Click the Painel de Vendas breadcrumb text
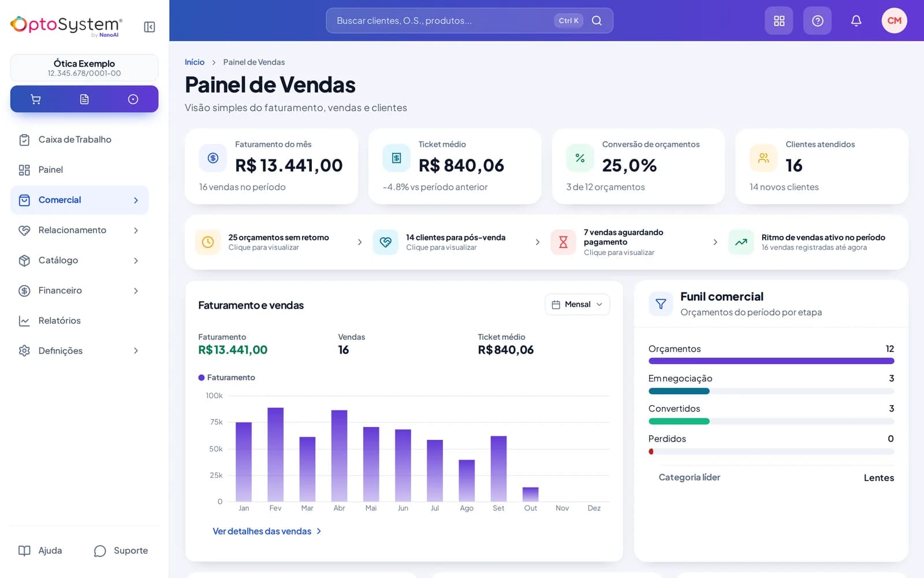This screenshot has width=924, height=578. (x=254, y=62)
